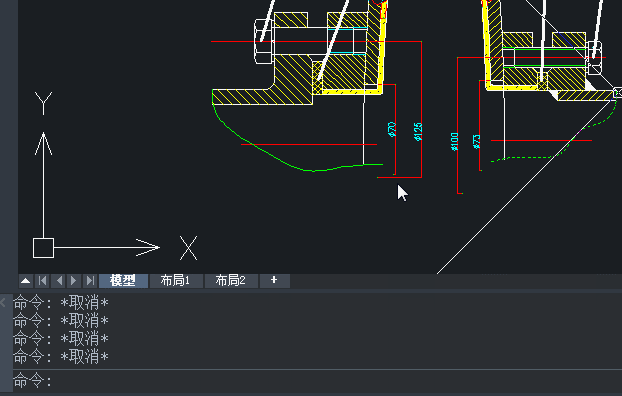Select the ø70 dimension text
Viewport: 622px width, 396px height.
[392, 129]
